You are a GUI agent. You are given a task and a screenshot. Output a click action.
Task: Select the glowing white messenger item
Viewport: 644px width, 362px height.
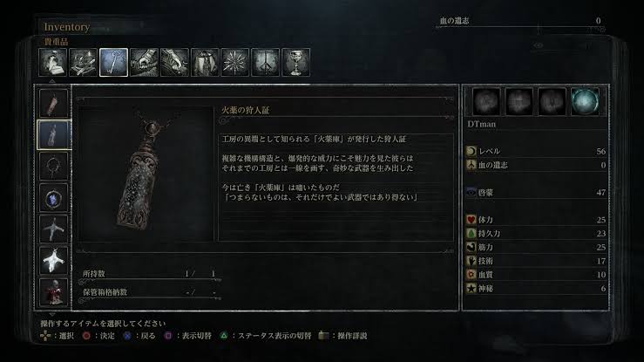tap(53, 261)
